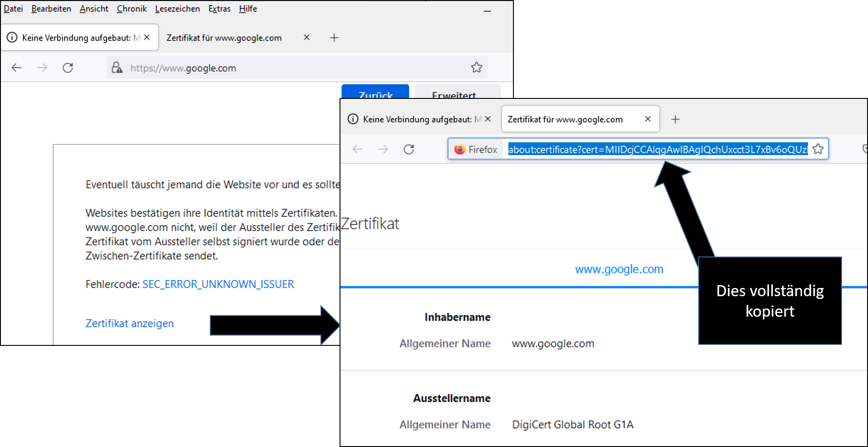Image resolution: width=868 pixels, height=447 pixels.
Task: Switch to 'Zertifikat für www.google.com' rear tab
Action: 224,38
